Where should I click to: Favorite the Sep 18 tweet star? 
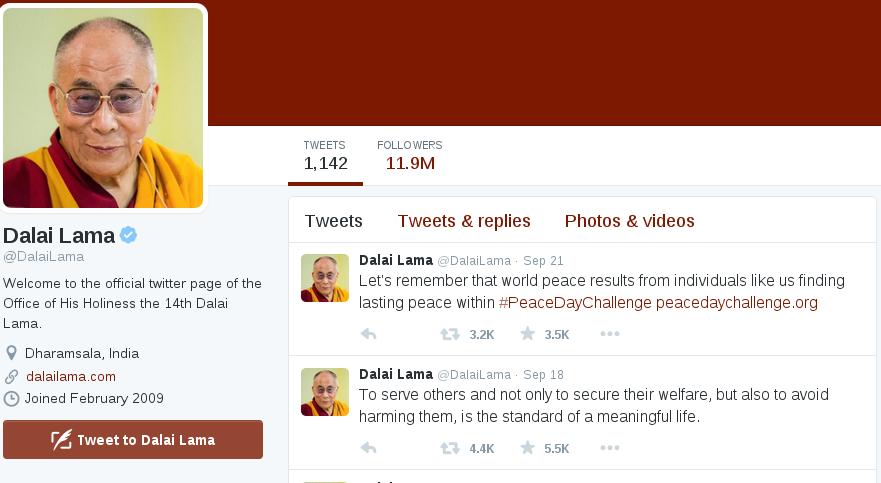tap(528, 448)
